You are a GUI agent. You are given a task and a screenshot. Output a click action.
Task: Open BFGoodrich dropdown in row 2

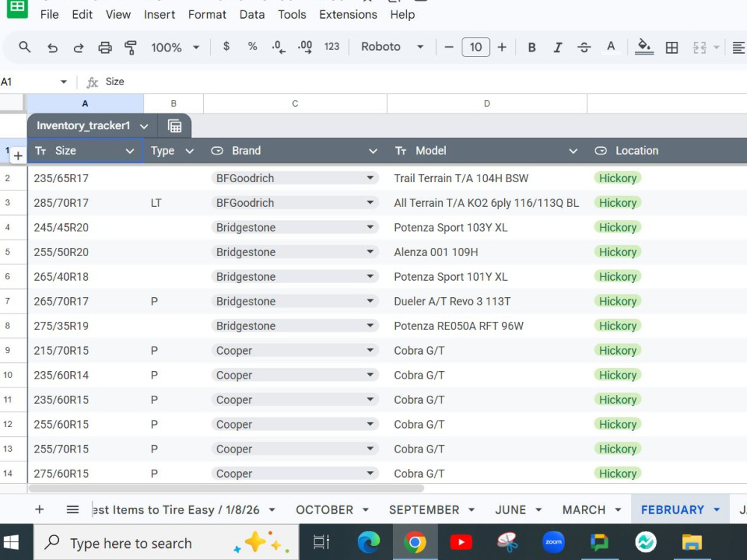pyautogui.click(x=371, y=178)
